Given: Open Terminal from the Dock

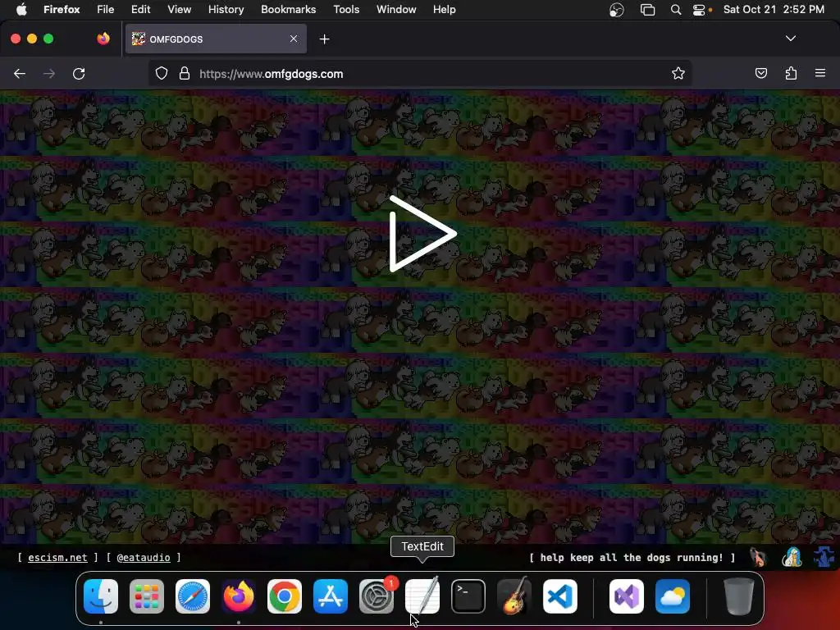Looking at the screenshot, I should tap(468, 596).
